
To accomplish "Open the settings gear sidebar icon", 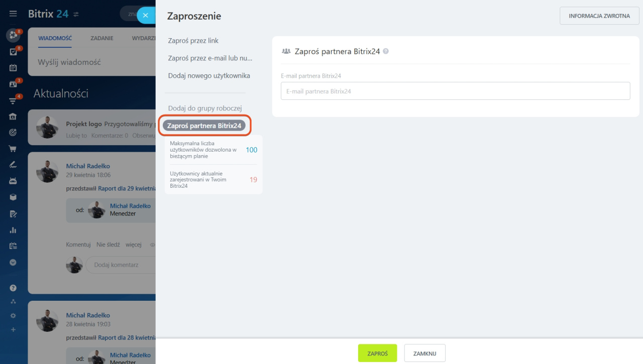I will 13,316.
